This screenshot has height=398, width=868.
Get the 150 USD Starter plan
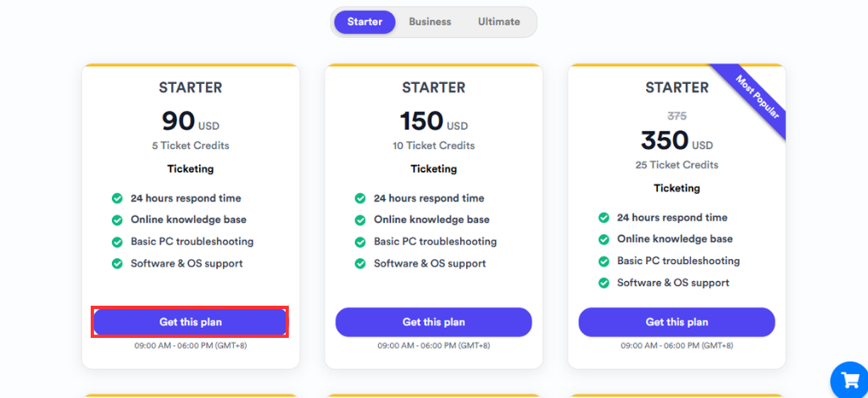click(x=433, y=322)
